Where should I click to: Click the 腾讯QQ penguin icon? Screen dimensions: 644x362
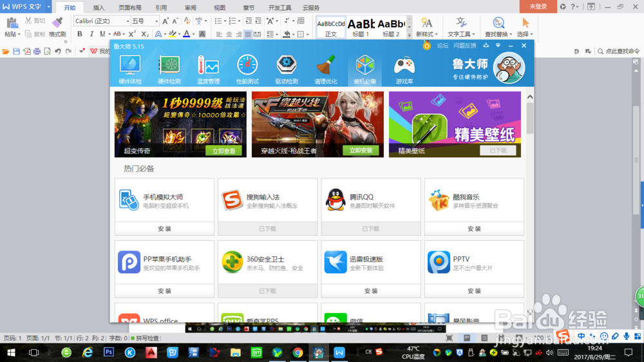(336, 200)
